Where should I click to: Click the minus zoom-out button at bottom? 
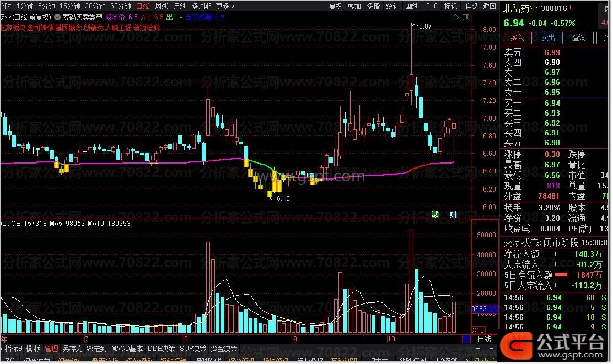point(491,349)
